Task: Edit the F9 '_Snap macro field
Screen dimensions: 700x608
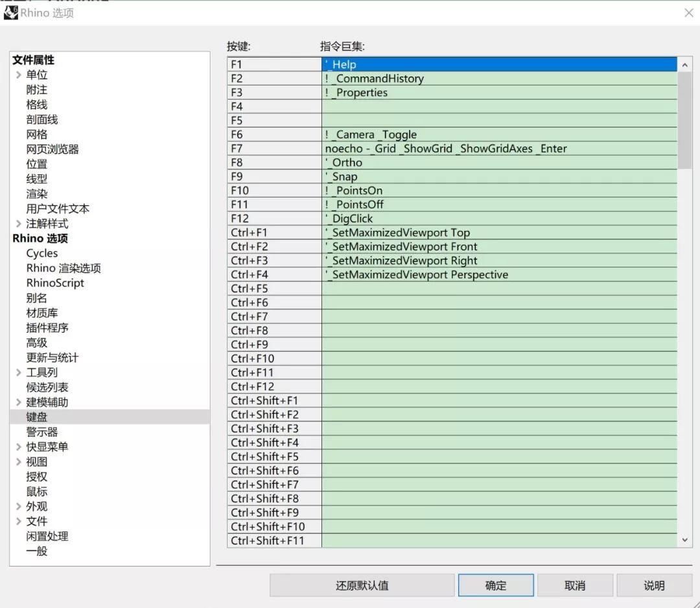Action: pos(499,176)
